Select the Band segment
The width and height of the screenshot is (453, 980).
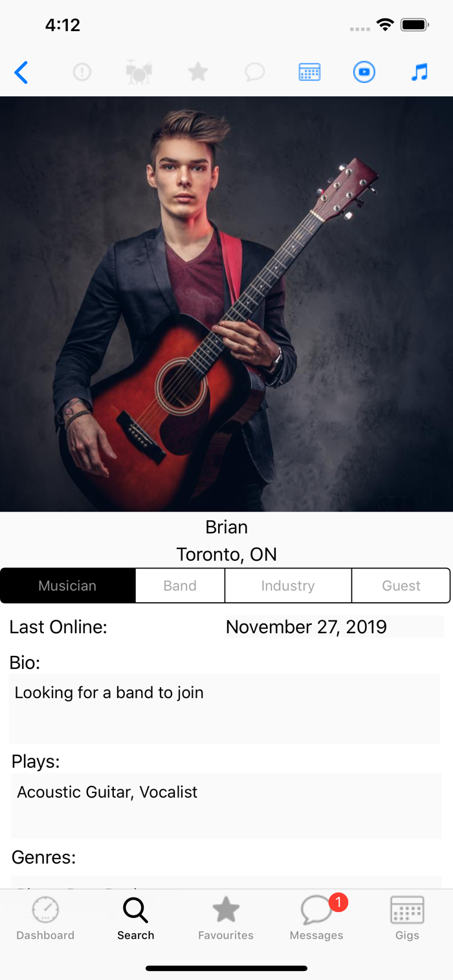point(180,585)
